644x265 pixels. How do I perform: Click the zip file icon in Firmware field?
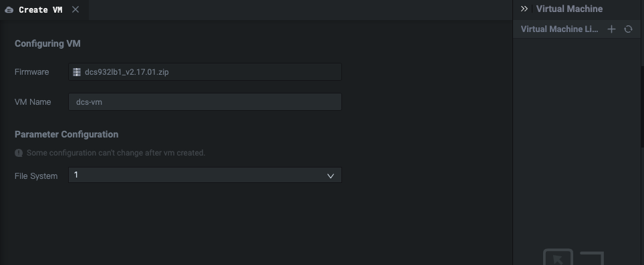coord(77,72)
